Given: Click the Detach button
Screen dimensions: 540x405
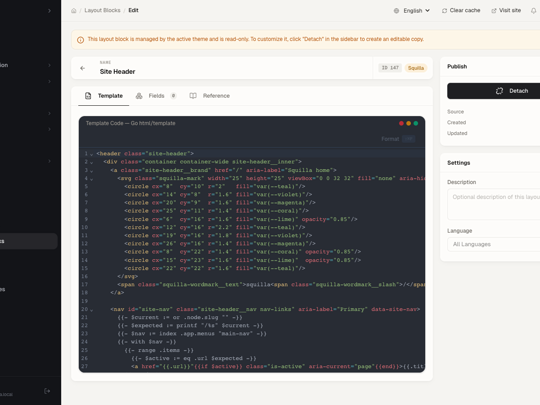Looking at the screenshot, I should pos(494,91).
